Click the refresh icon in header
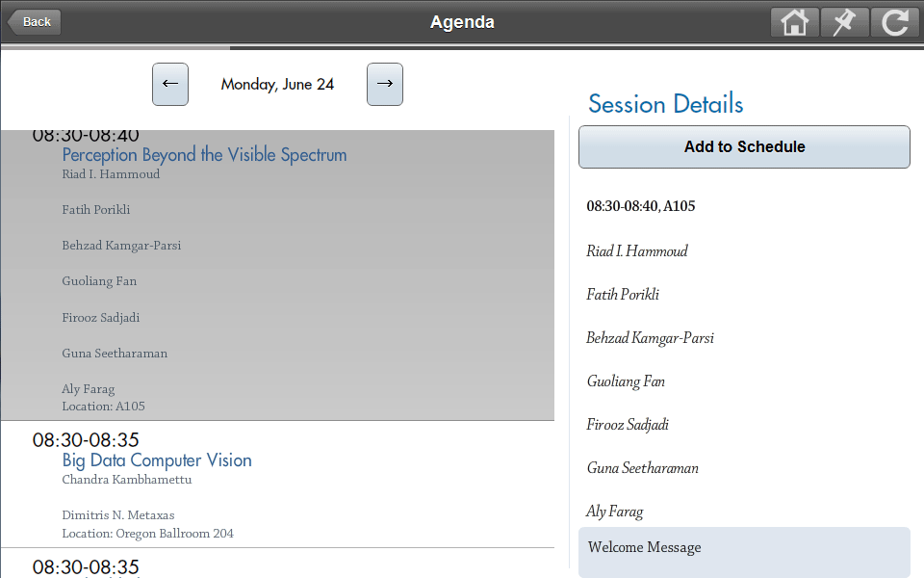The width and height of the screenshot is (924, 578). tap(894, 22)
